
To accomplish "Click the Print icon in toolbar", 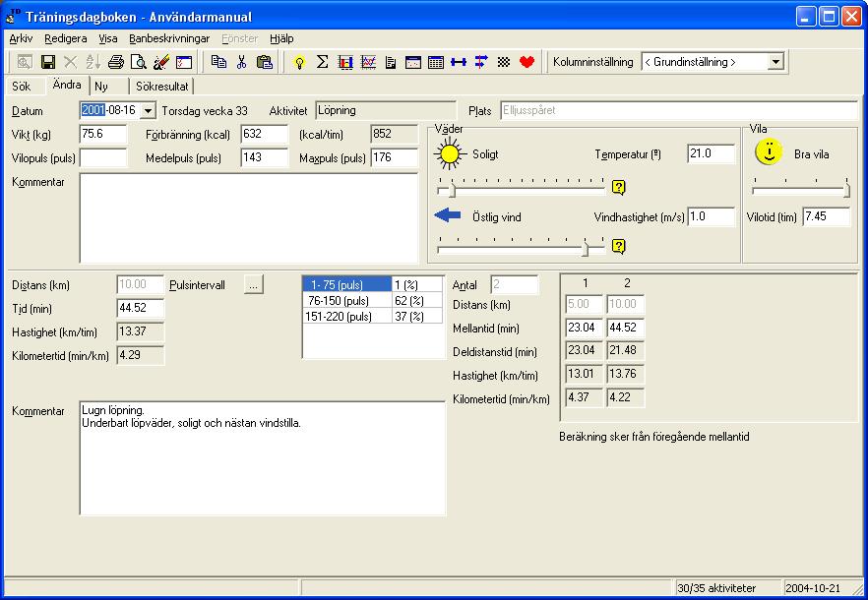I will pyautogui.click(x=116, y=62).
